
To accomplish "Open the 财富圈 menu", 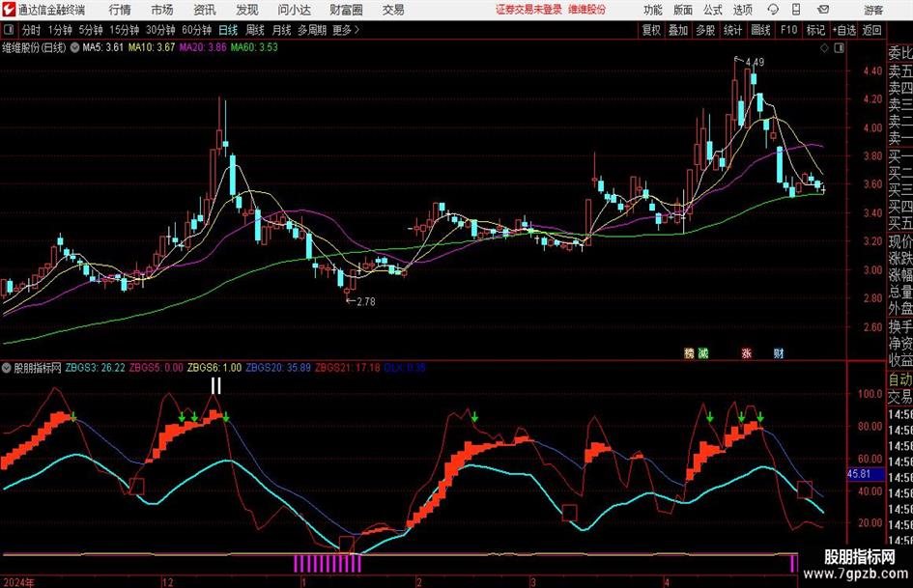I will (346, 10).
